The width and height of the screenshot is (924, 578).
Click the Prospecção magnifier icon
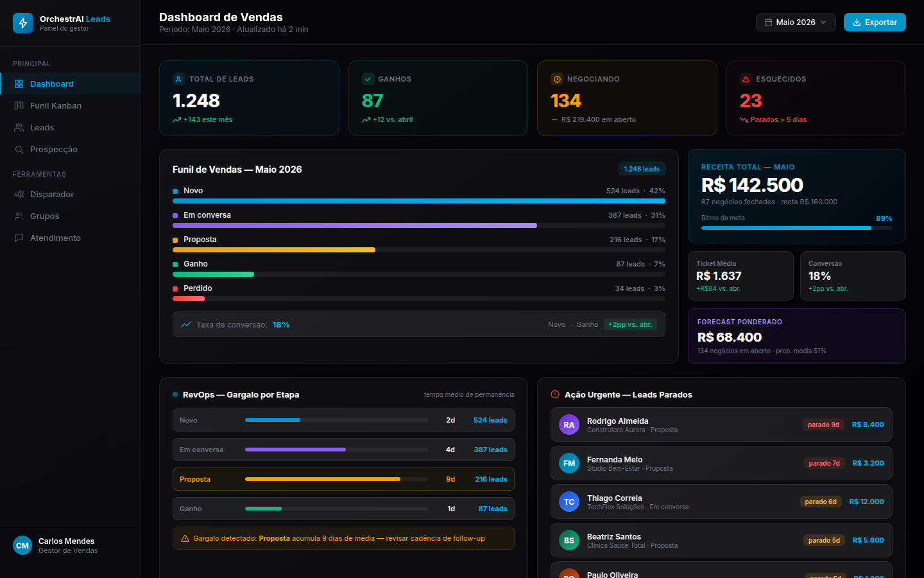click(19, 150)
